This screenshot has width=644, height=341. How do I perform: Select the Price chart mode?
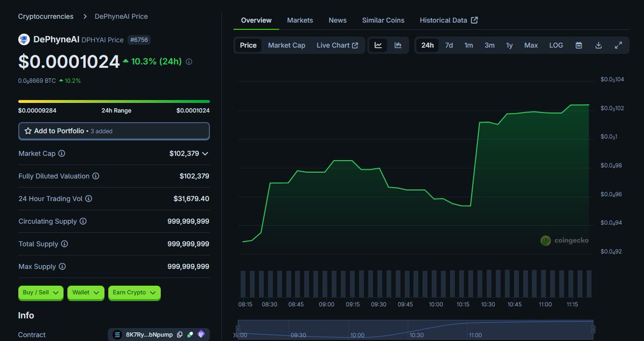pyautogui.click(x=248, y=45)
